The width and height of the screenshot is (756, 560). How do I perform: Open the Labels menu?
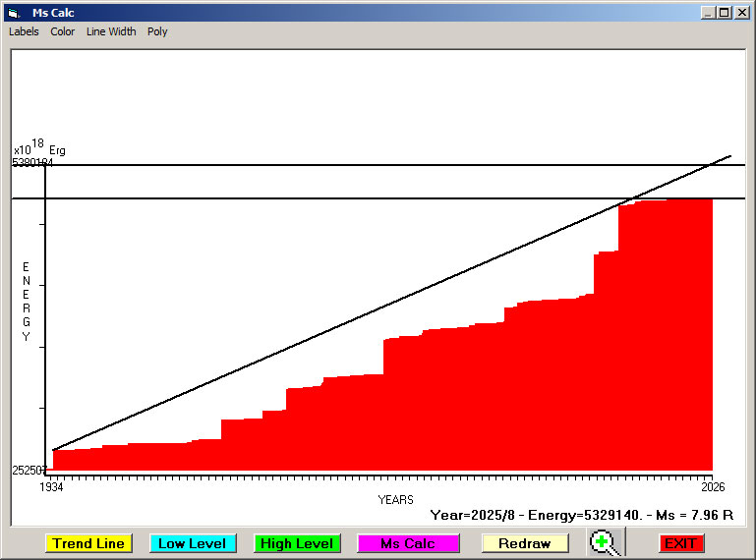[x=24, y=31]
